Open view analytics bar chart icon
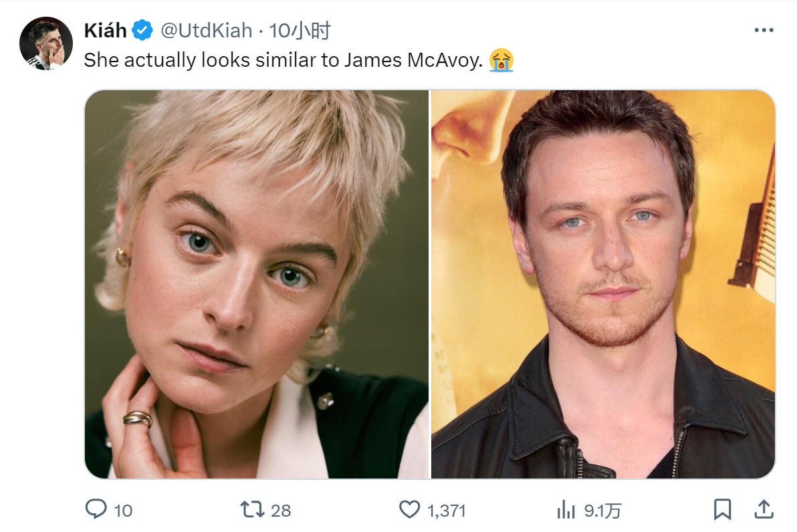Screen dimensions: 797x532 (x=566, y=509)
